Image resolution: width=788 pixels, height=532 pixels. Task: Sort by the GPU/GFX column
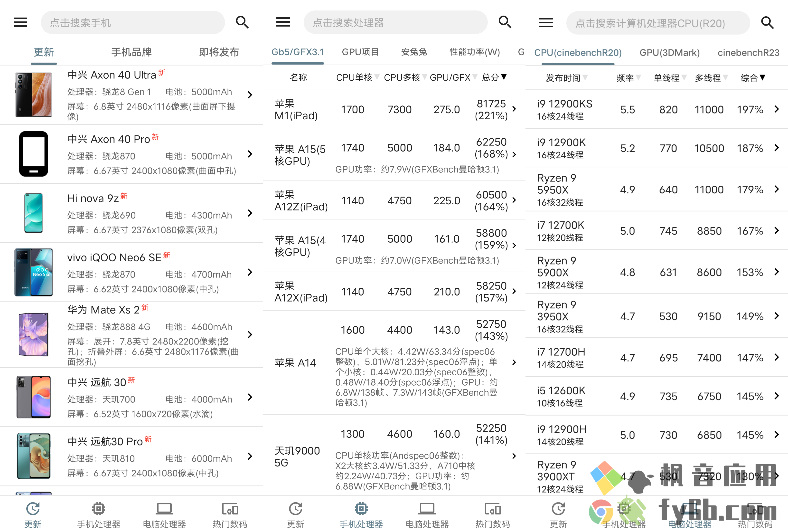click(x=454, y=77)
